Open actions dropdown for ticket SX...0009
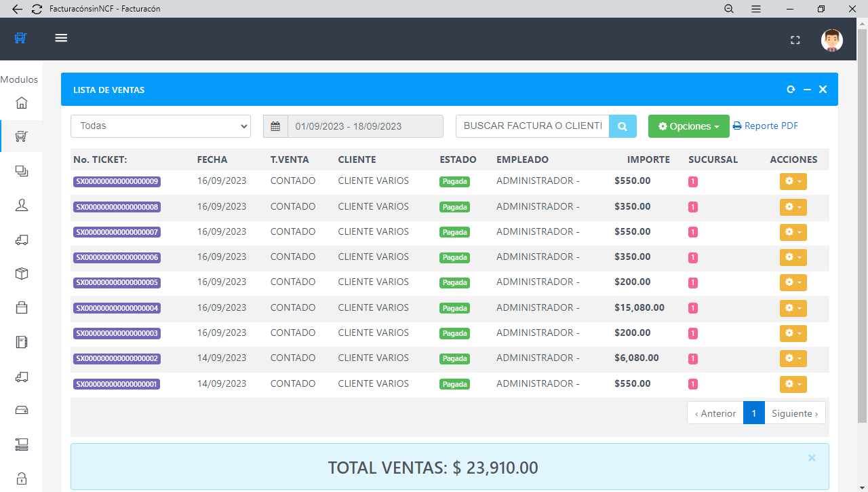This screenshot has width=868, height=492. tap(793, 181)
